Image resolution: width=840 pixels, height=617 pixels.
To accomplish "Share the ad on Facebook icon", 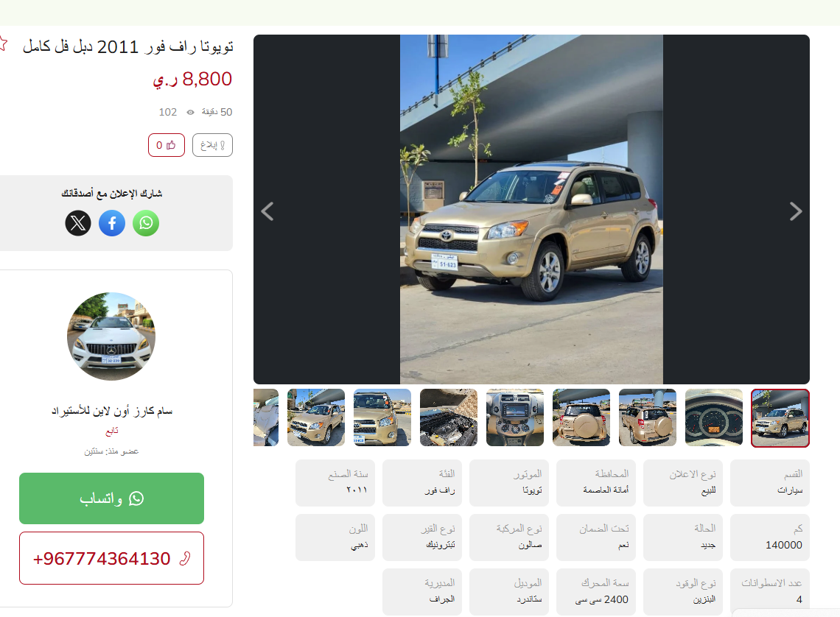I will coord(112,223).
